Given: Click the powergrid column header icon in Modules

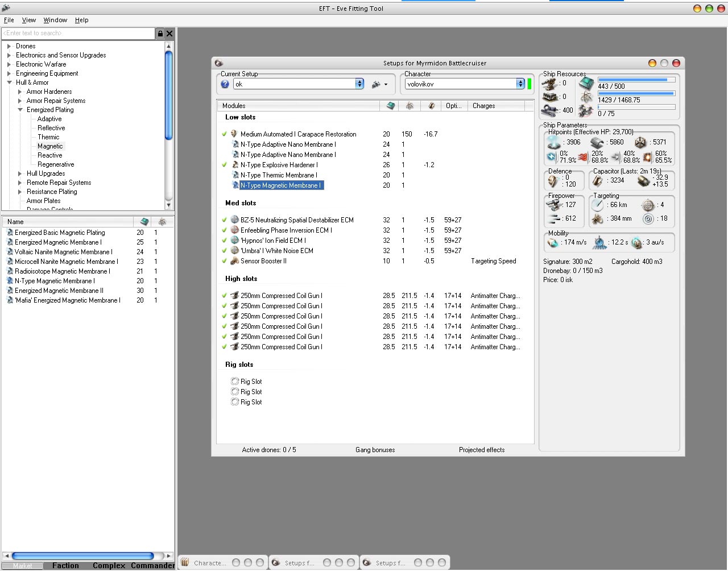Looking at the screenshot, I should click(x=409, y=106).
